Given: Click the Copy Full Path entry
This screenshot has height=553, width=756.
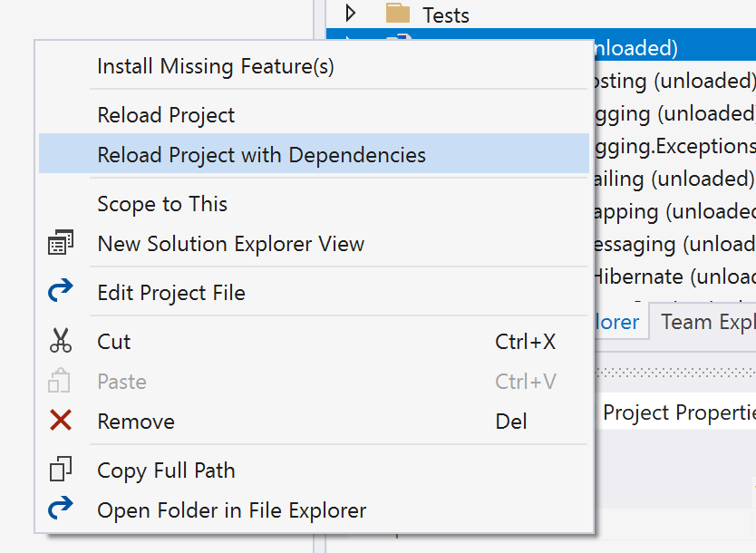Looking at the screenshot, I should coord(166,471).
